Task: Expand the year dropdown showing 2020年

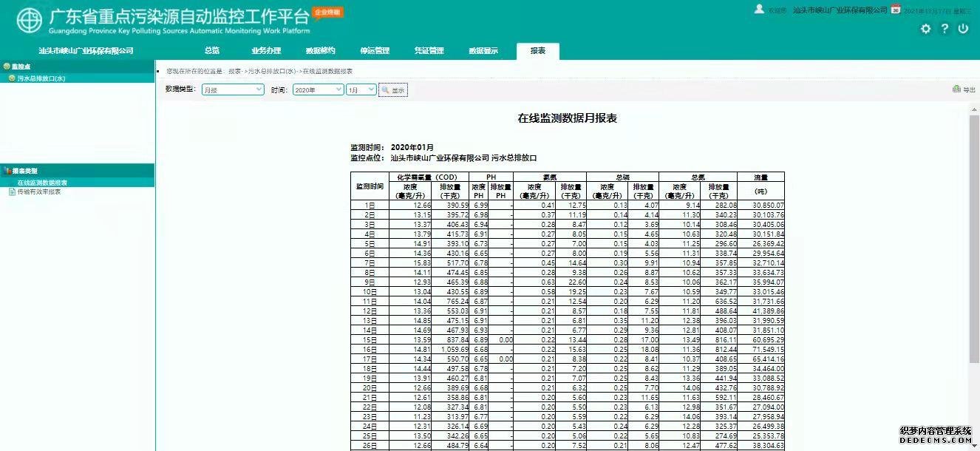Action: tap(318, 89)
